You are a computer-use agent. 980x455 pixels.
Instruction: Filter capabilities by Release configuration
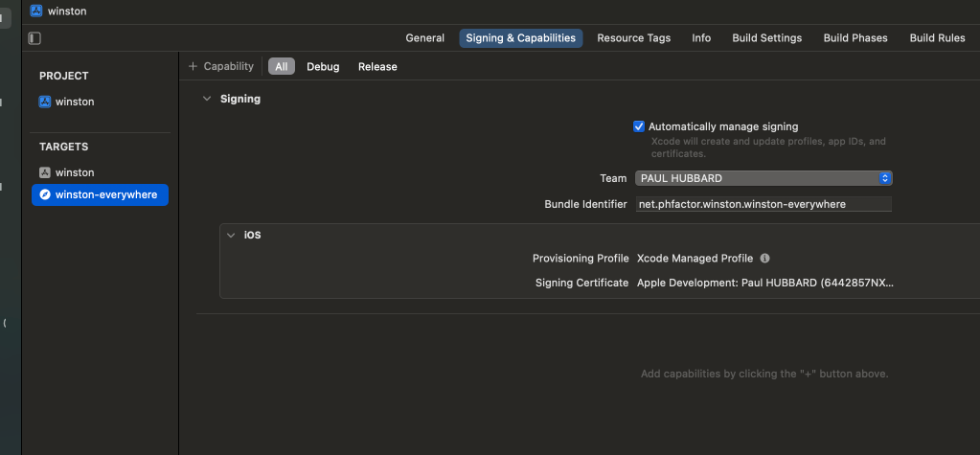(x=377, y=67)
